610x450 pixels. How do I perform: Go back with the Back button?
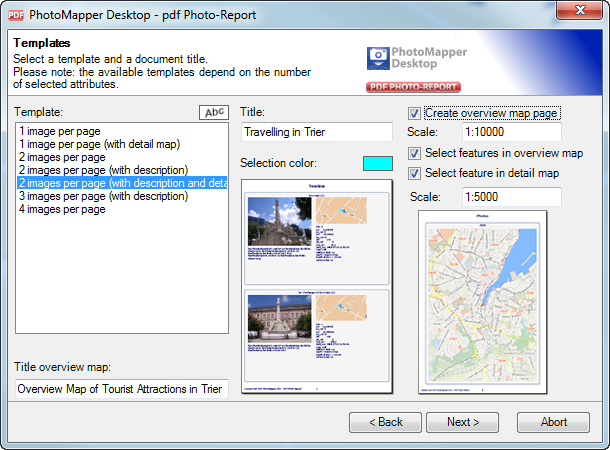click(x=385, y=422)
